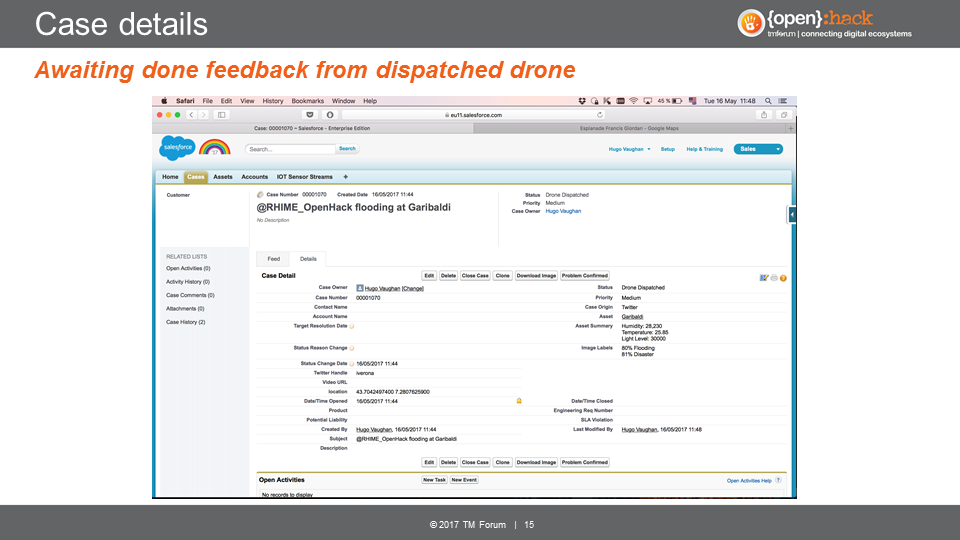Image resolution: width=960 pixels, height=540 pixels.
Task: Go back with Safari back arrow
Action: [192, 114]
